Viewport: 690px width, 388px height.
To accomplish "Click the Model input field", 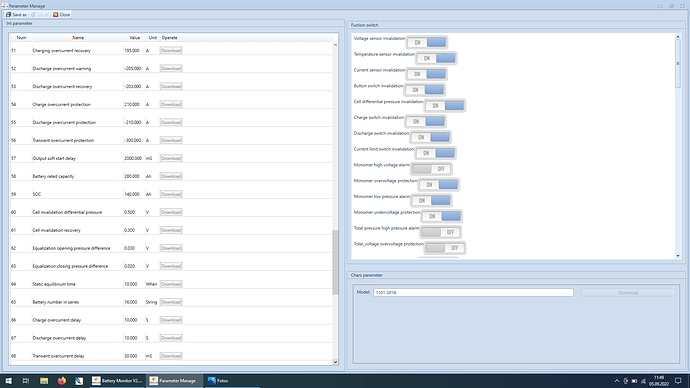I will pos(473,293).
